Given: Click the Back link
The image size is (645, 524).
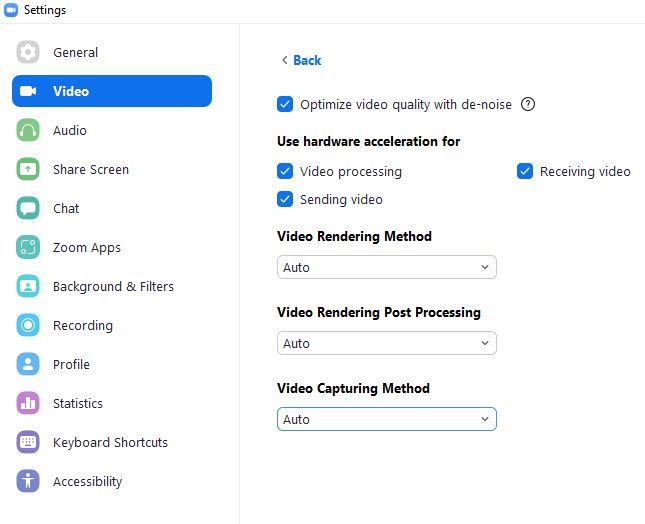Looking at the screenshot, I should [x=301, y=60].
